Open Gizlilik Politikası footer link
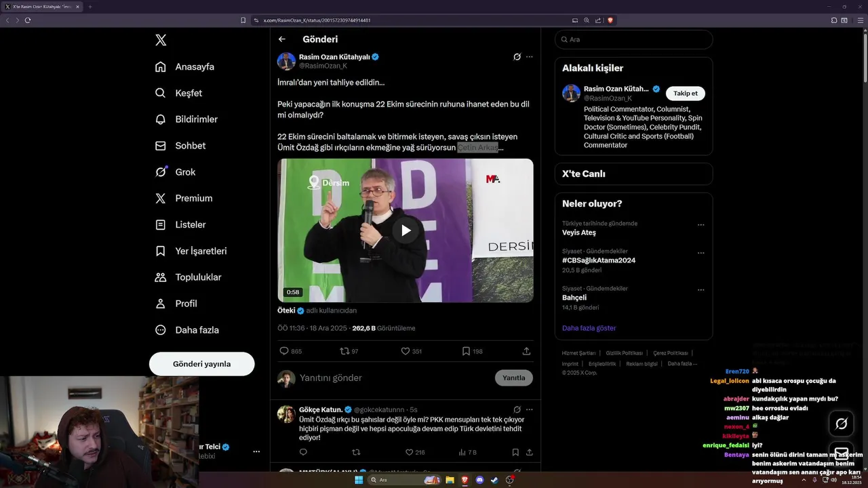The width and height of the screenshot is (868, 488). click(x=624, y=353)
